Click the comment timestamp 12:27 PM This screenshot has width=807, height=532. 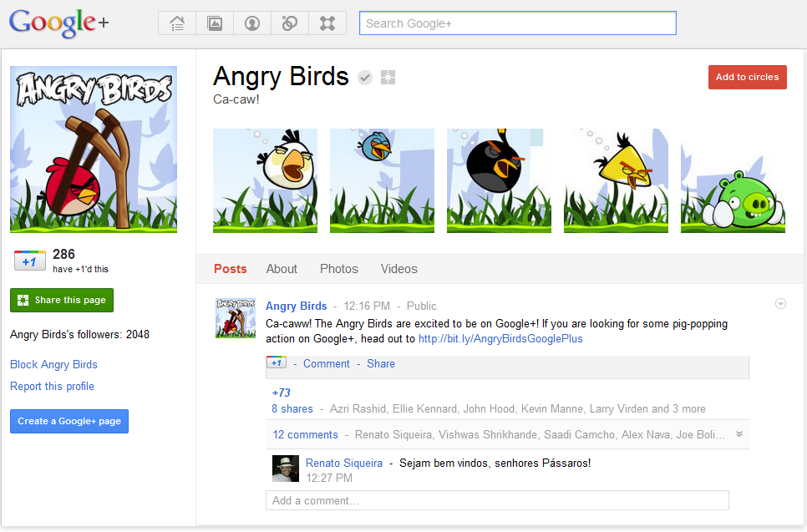click(x=329, y=478)
